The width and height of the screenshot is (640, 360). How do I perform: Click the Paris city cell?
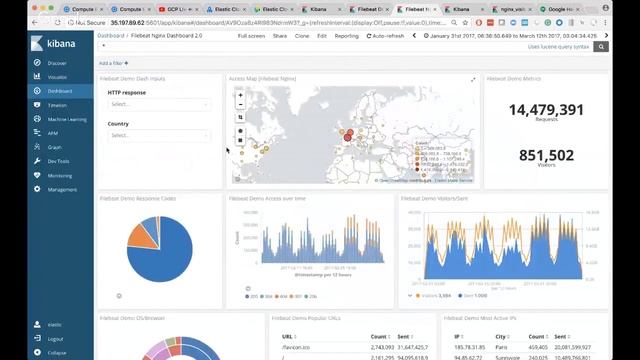point(501,347)
